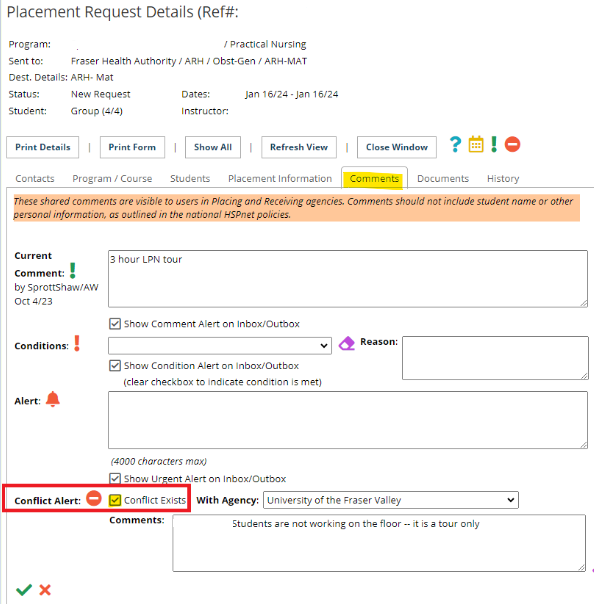594x604 pixels.
Task: Toggle Show Urgent Alert on Inbox/Outbox
Action: (115, 479)
